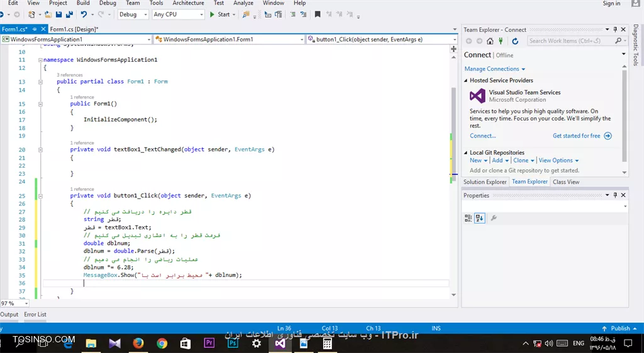Screen dimensions: 644x353
Task: Toggle a bookmark using the bookmark icon
Action: click(318, 14)
